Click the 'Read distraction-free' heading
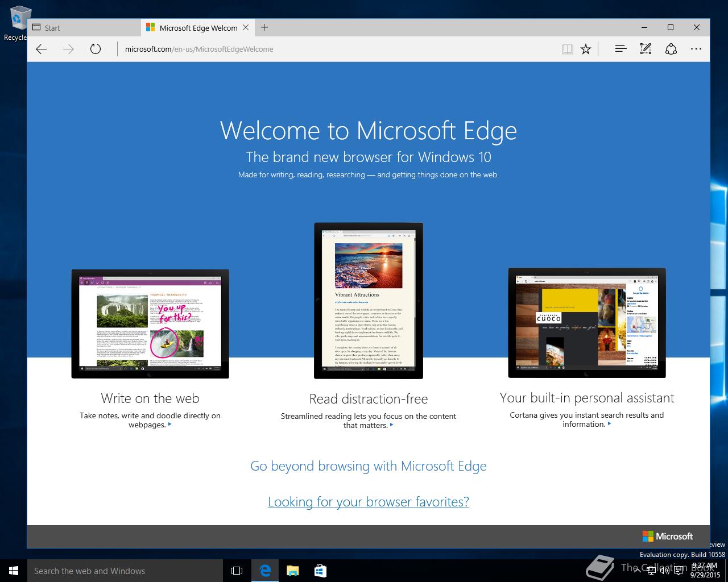Viewport: 728px width, 582px height. (369, 398)
